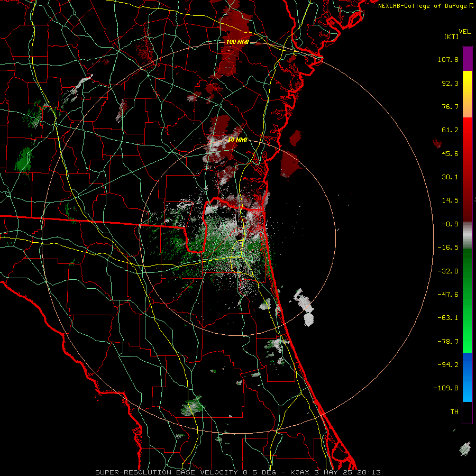Click the -94.2 legend value
Image resolution: width=476 pixels, height=476 pixels.
(x=448, y=365)
